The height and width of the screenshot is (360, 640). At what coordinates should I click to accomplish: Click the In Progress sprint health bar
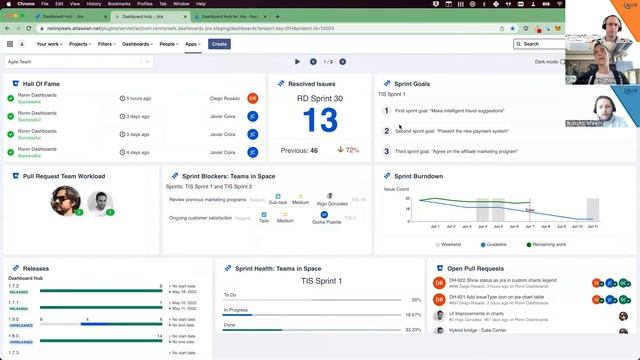coord(312,315)
